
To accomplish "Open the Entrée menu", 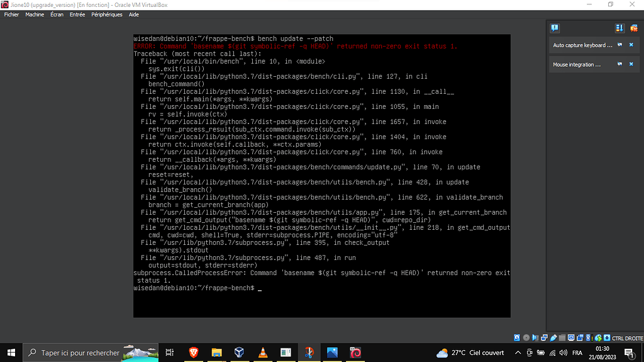I will tap(77, 14).
